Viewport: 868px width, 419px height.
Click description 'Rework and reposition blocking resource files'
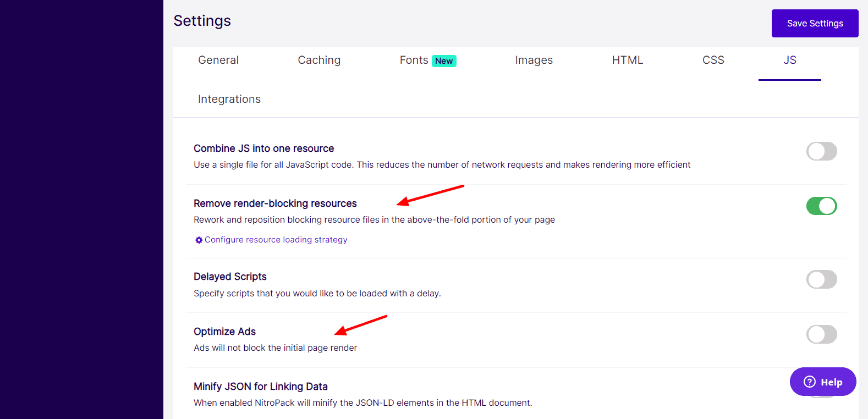click(x=374, y=220)
